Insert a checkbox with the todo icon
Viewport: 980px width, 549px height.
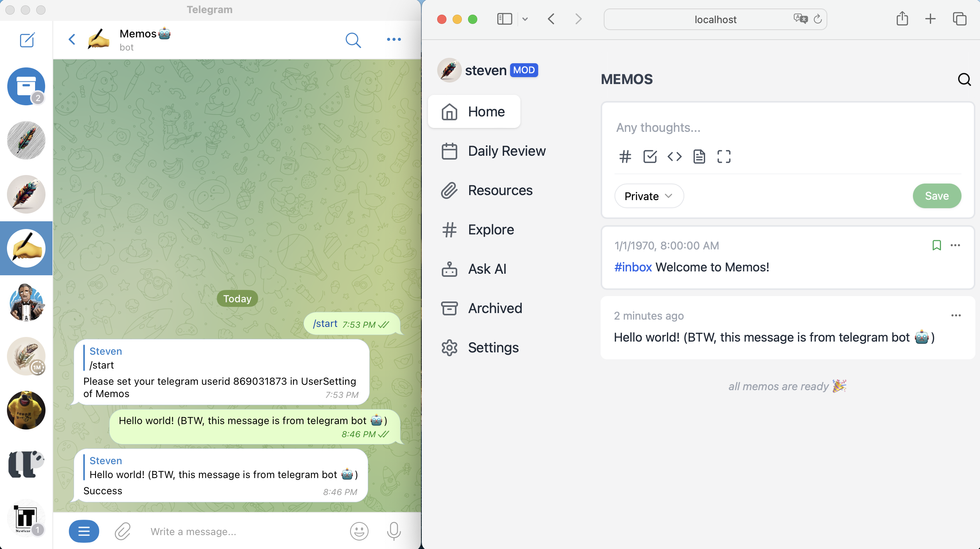(650, 157)
